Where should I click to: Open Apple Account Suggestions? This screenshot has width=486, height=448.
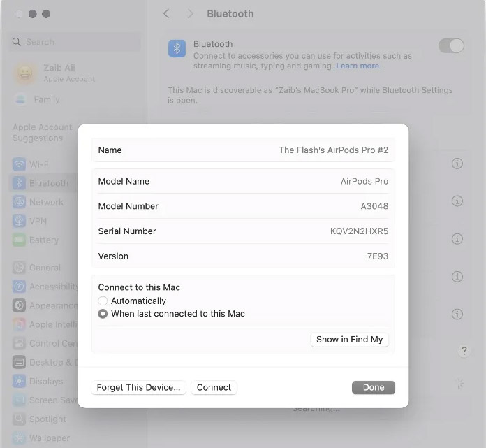click(x=42, y=133)
